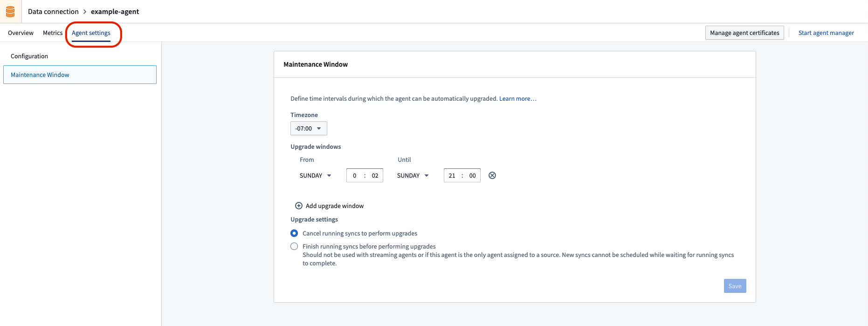Select Cancel running syncs to perform upgrades

point(294,233)
